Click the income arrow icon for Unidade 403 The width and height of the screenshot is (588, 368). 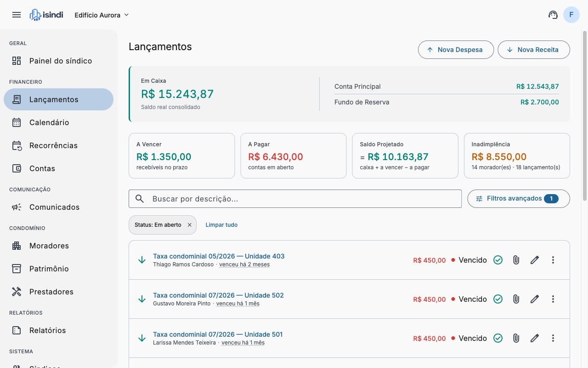point(142,260)
